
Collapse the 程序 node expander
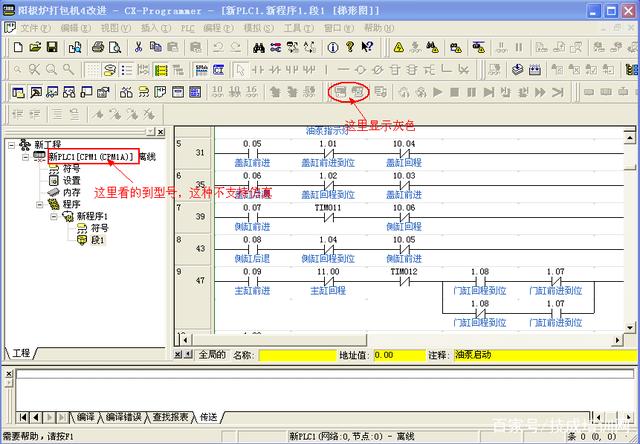pos(40,204)
